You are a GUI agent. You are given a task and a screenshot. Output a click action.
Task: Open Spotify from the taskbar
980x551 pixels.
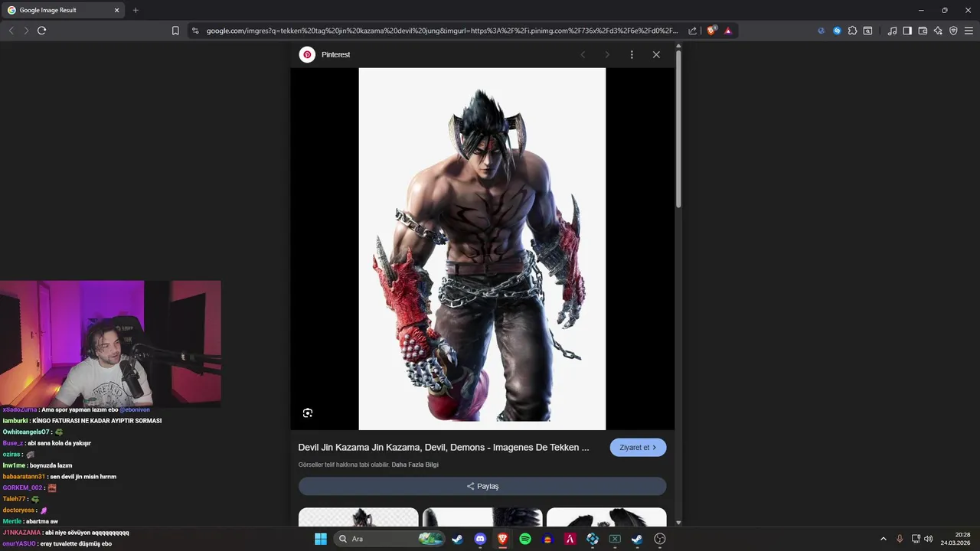pos(525,539)
